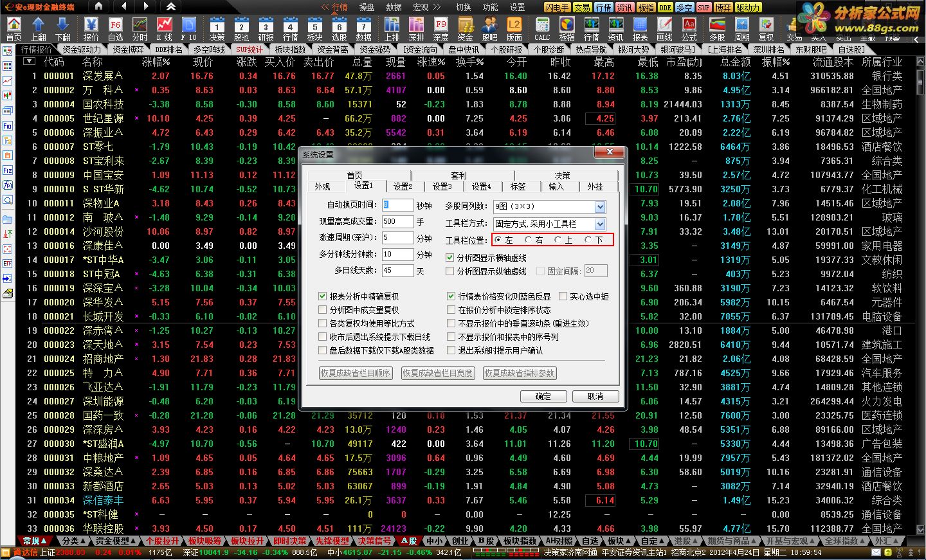Screen dimensions: 926x560
Task: Select toolbar position 上 radio button
Action: point(558,240)
